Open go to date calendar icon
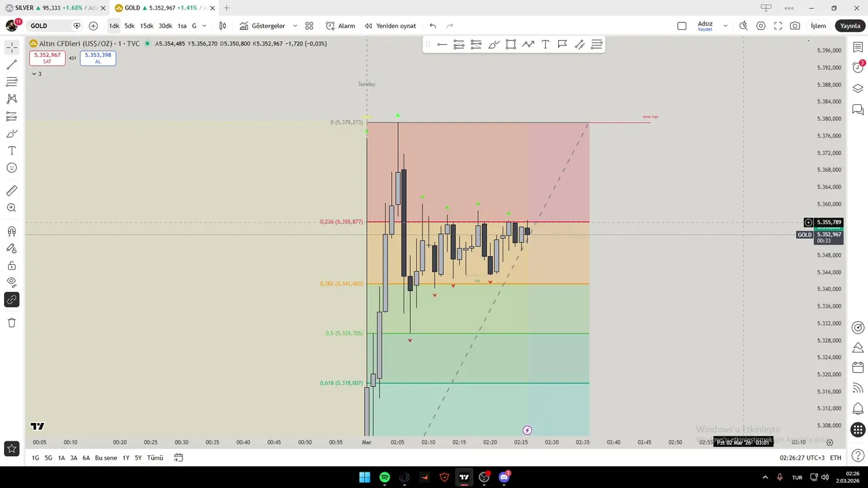Viewport: 868px width, 488px height. [x=178, y=457]
